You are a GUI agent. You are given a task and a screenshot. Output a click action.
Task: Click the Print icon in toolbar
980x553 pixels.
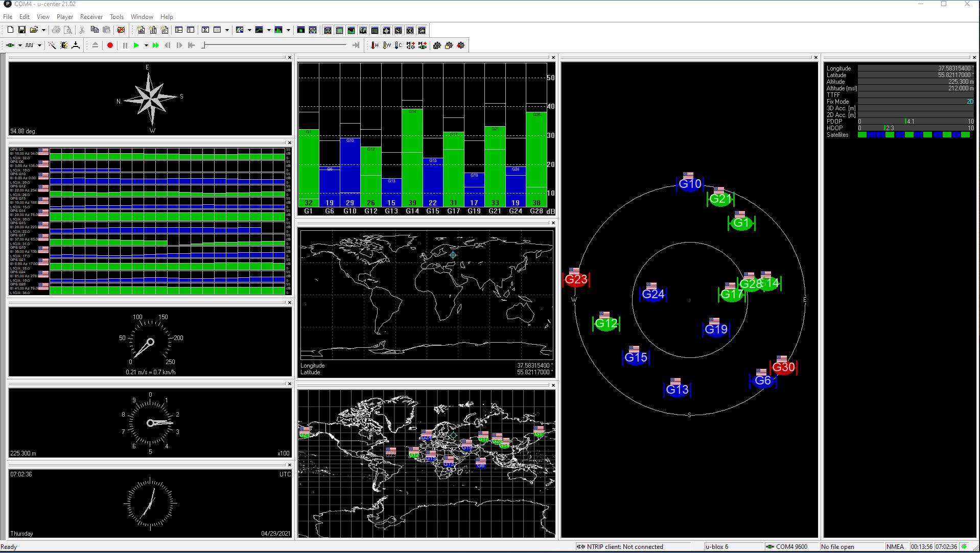[56, 30]
